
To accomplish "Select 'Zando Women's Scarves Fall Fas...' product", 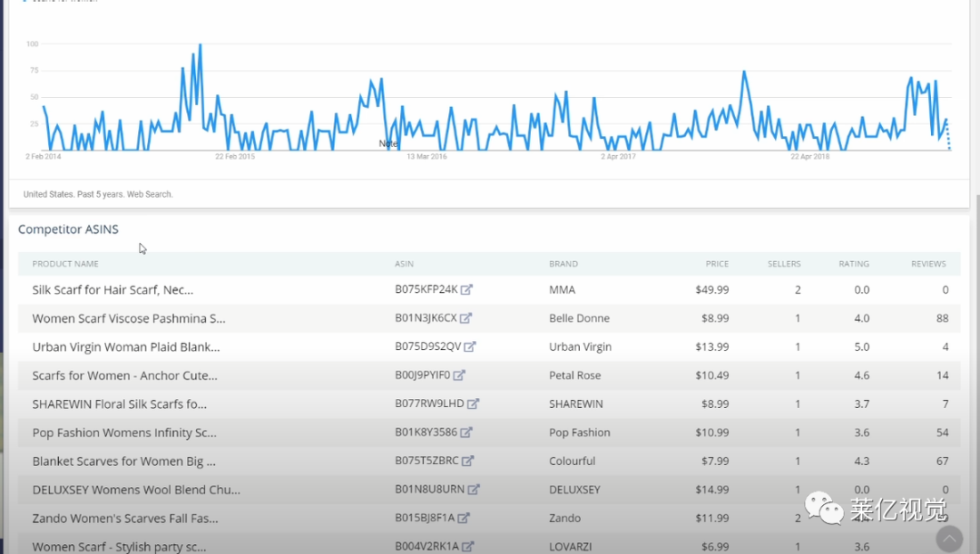I will [x=125, y=518].
